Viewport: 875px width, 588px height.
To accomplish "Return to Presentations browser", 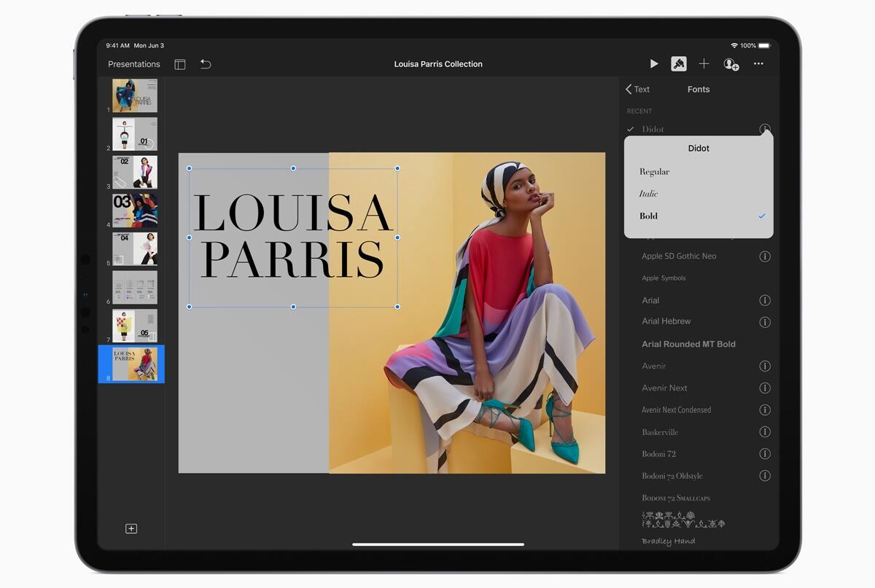I will pyautogui.click(x=133, y=64).
